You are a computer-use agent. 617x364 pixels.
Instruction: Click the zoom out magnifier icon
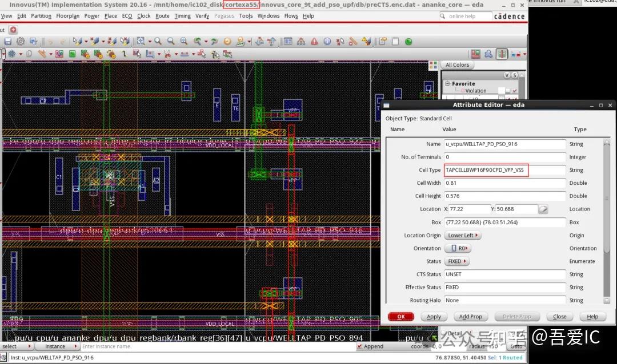(171, 42)
